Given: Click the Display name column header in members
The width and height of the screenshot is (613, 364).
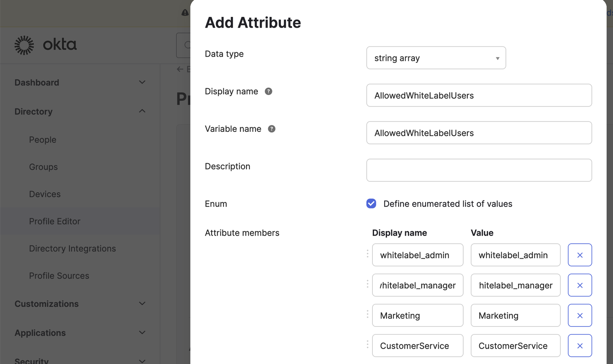Looking at the screenshot, I should pos(400,233).
